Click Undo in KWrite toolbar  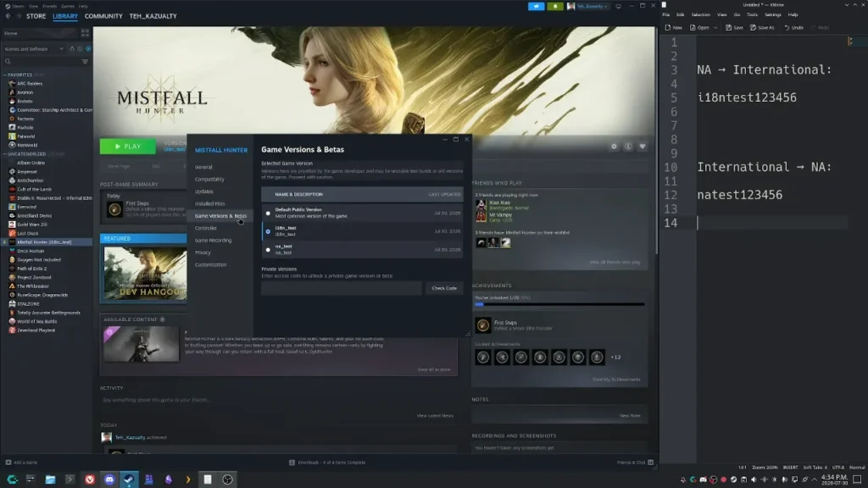click(793, 28)
